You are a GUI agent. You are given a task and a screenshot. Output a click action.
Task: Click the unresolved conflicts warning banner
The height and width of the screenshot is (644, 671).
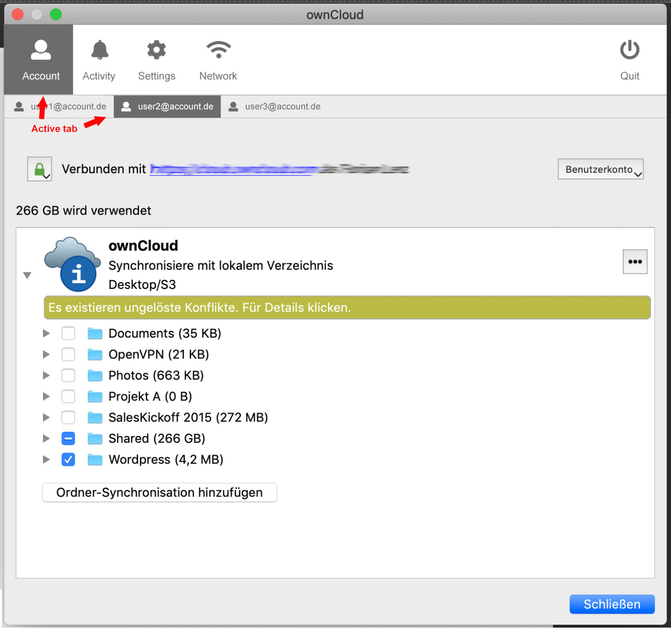[x=347, y=308]
